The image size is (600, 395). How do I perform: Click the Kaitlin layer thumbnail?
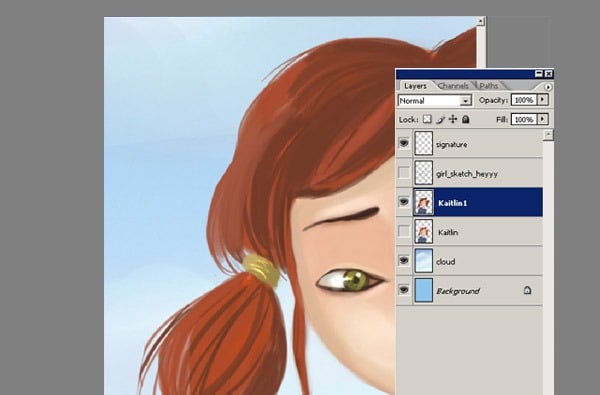tap(424, 231)
